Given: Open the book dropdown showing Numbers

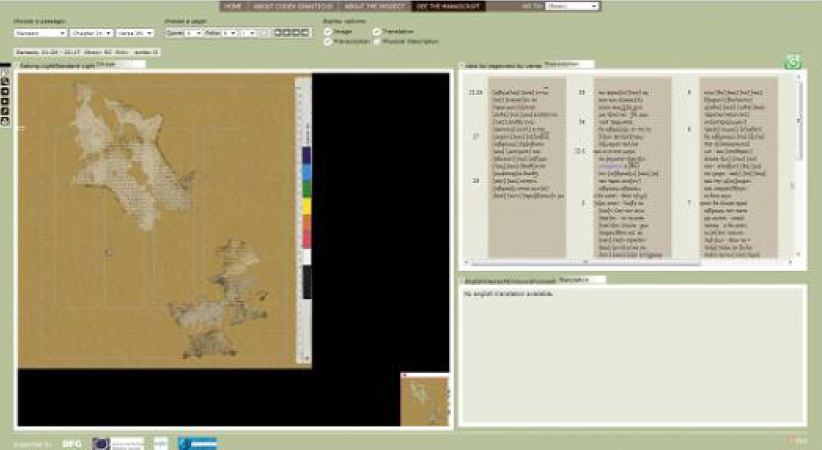Looking at the screenshot, I should click(40, 33).
